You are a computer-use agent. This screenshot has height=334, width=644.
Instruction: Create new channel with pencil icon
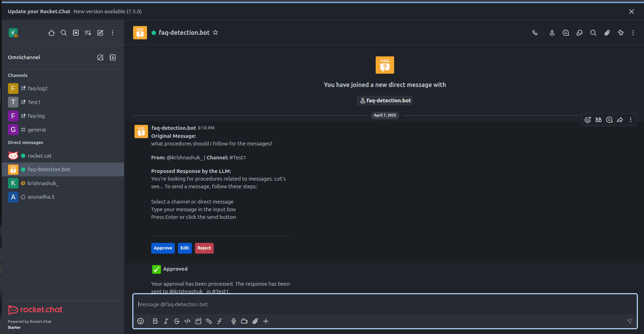click(100, 33)
